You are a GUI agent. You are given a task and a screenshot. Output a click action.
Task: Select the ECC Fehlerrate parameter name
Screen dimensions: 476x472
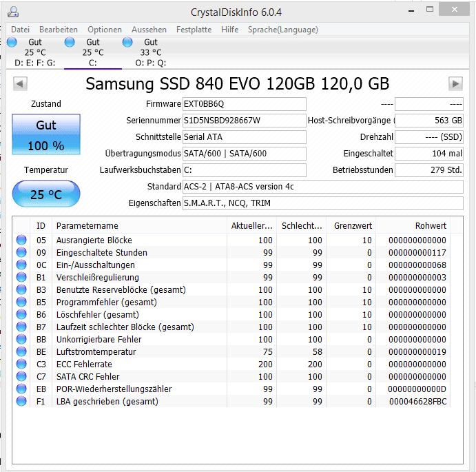pyautogui.click(x=84, y=365)
